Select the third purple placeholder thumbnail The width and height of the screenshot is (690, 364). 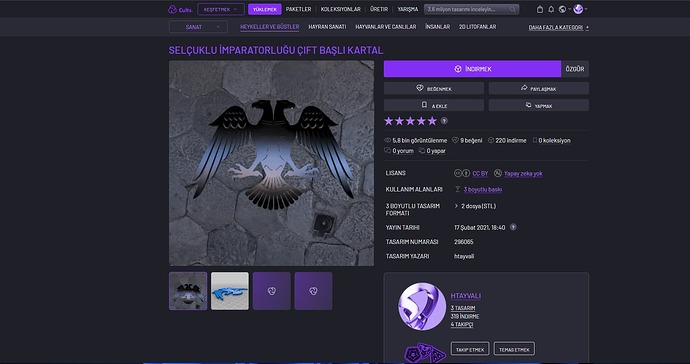272,291
